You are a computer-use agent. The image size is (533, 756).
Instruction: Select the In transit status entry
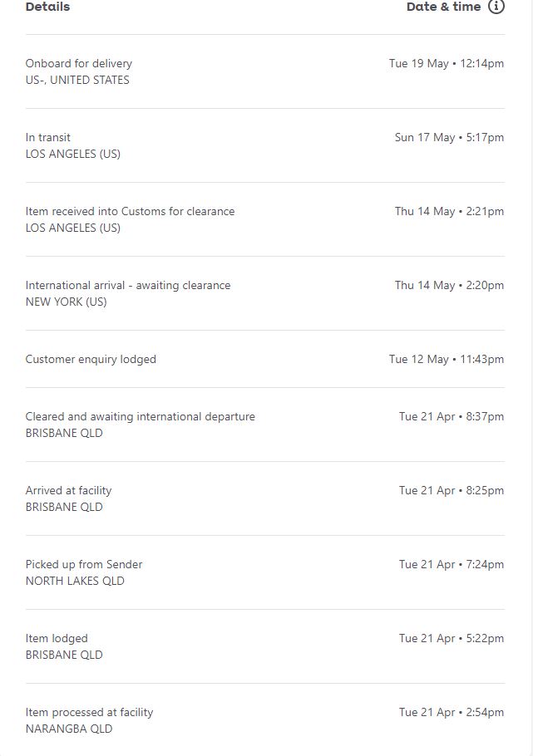48,137
